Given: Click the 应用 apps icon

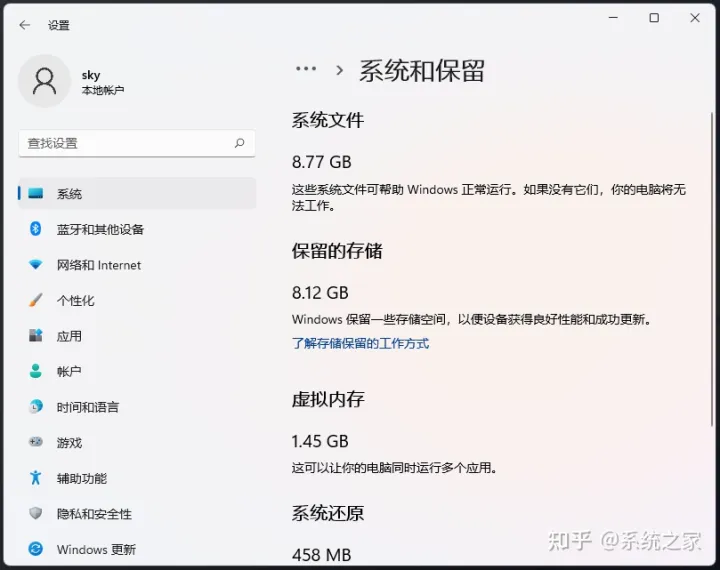Looking at the screenshot, I should click(35, 335).
